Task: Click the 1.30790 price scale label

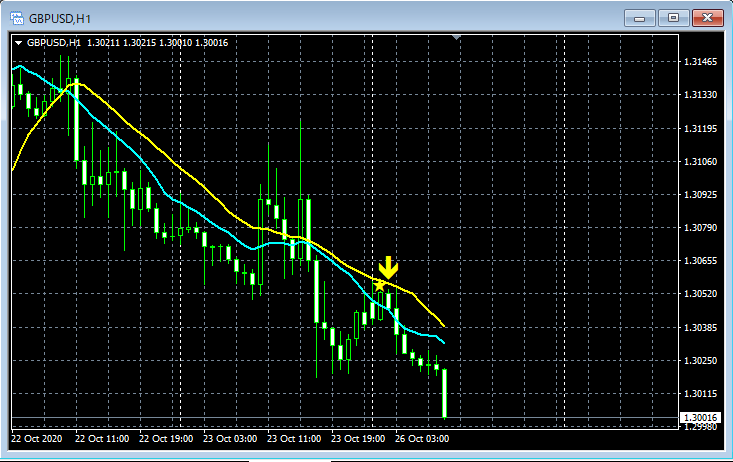Action: (x=700, y=228)
